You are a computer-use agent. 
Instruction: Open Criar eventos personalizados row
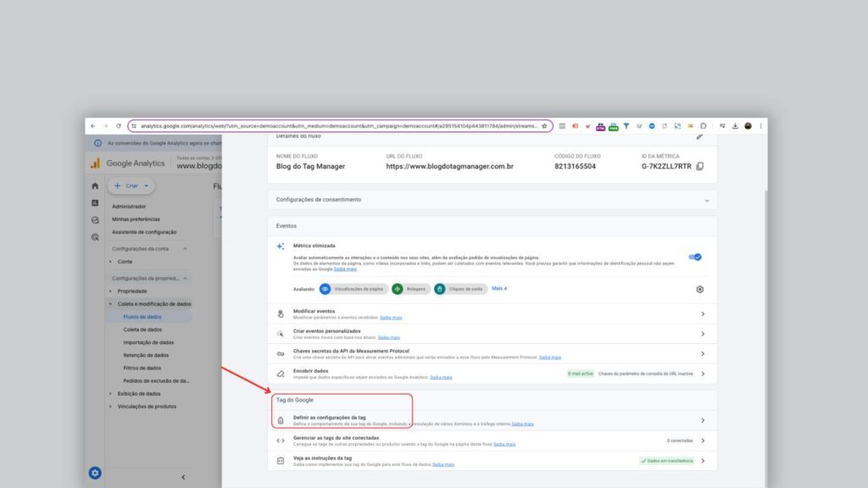pos(492,334)
